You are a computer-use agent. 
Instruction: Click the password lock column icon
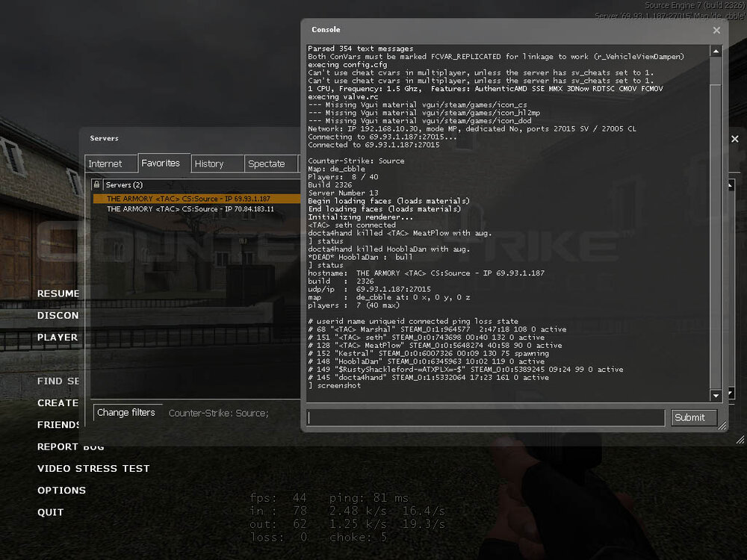pyautogui.click(x=96, y=184)
